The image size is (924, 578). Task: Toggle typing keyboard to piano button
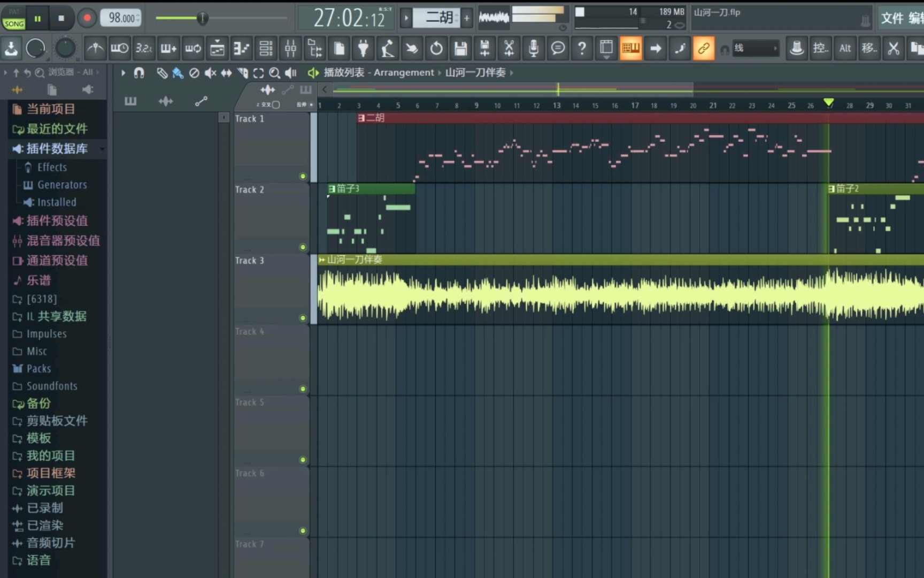click(631, 49)
